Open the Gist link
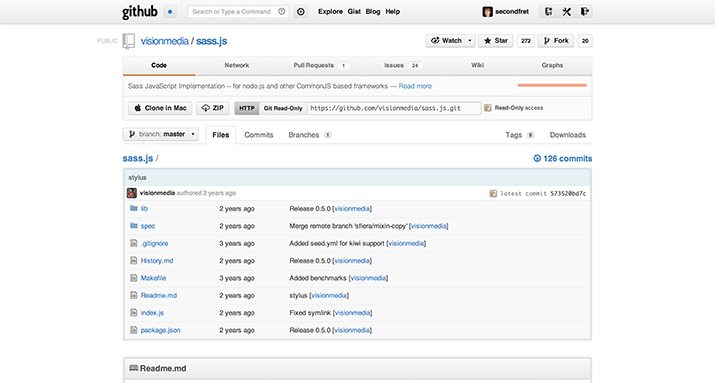Screen dimensions: 715x383 354,12
